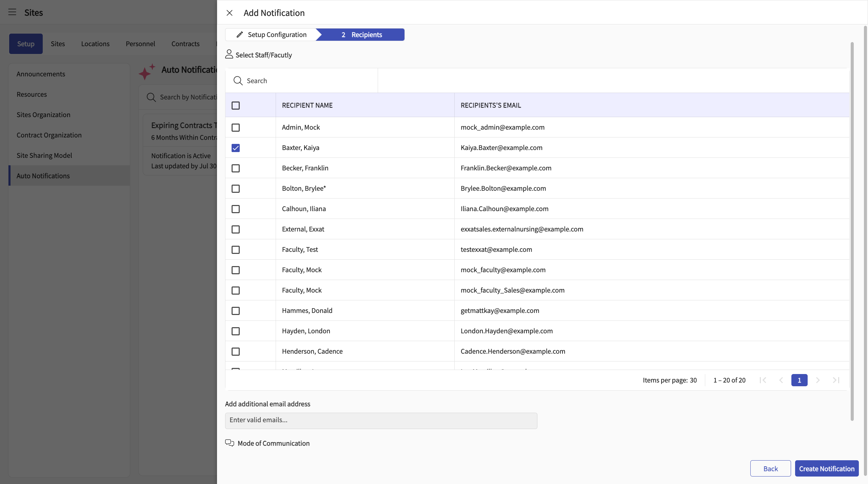Screen dimensions: 868x484
Task: Open the hamburger menu beside Sites
Action: [x=12, y=12]
